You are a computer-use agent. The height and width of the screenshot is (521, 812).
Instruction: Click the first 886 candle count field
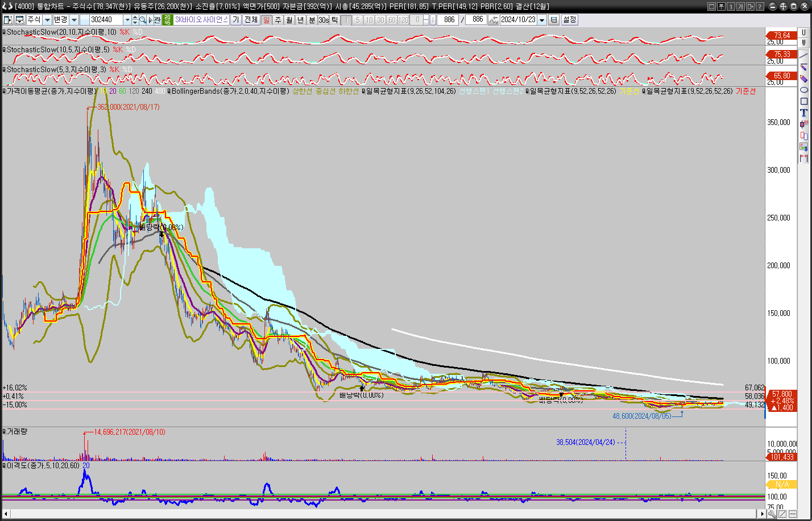click(448, 20)
